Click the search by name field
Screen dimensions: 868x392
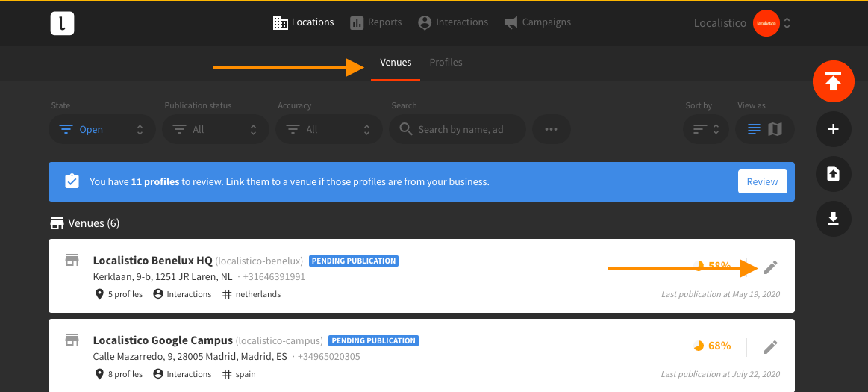[458, 130]
